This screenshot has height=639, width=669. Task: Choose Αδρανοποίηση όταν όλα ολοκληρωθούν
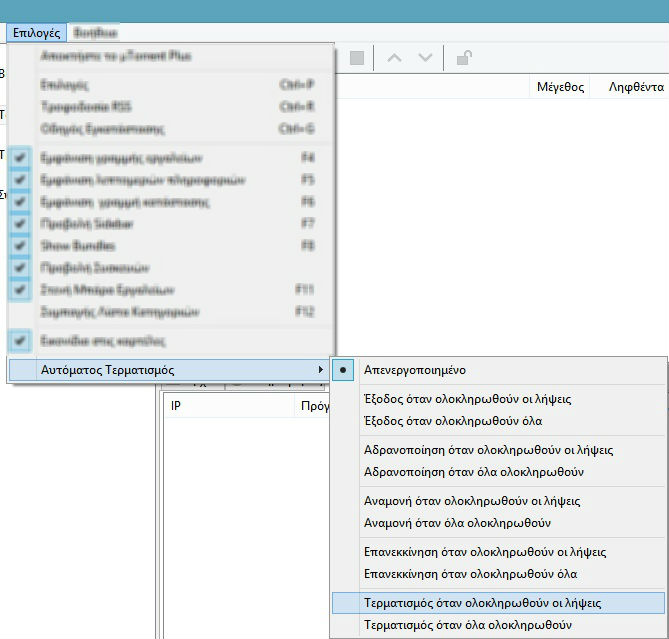[x=499, y=472]
